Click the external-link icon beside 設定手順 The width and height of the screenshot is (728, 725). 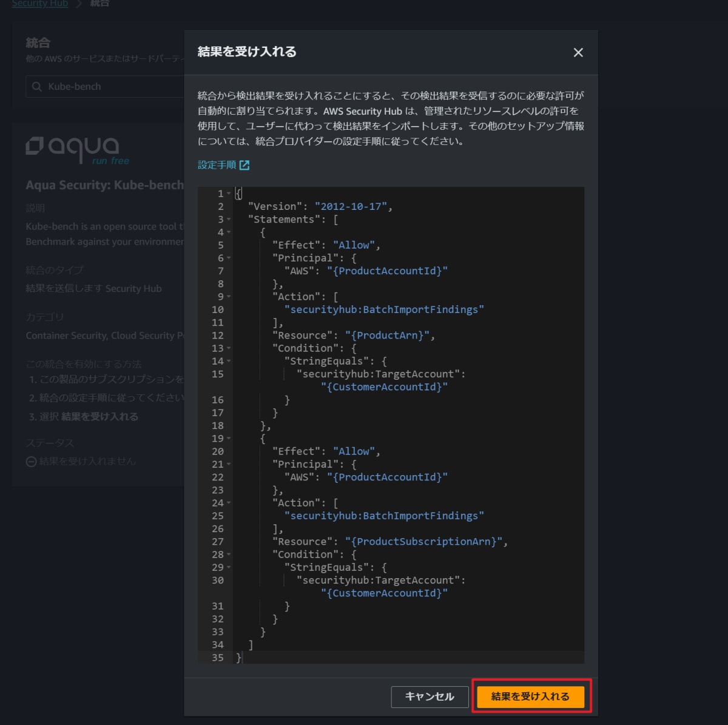click(244, 165)
